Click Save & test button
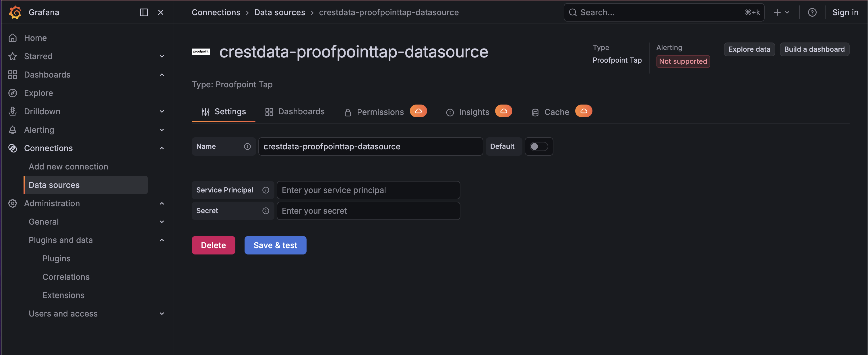Viewport: 868px width, 355px height. coord(275,245)
